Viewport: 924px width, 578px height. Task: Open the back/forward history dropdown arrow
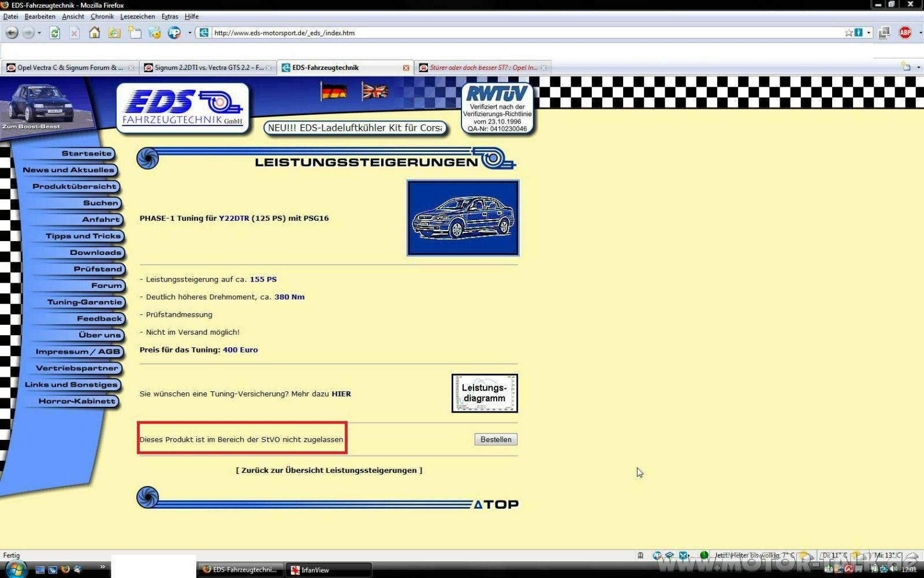[39, 33]
